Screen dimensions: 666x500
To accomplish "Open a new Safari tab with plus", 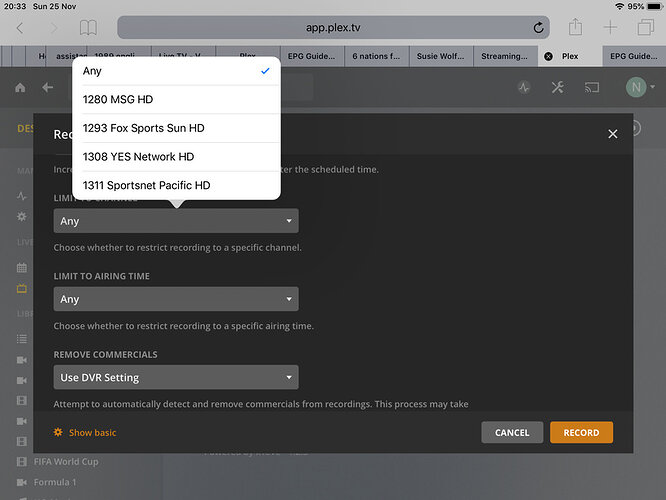I will tap(610, 28).
